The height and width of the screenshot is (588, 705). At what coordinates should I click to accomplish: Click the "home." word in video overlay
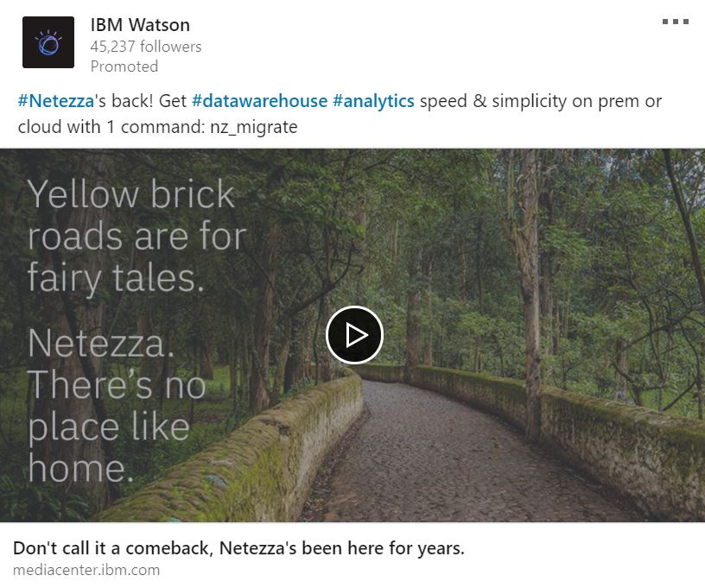coord(80,469)
